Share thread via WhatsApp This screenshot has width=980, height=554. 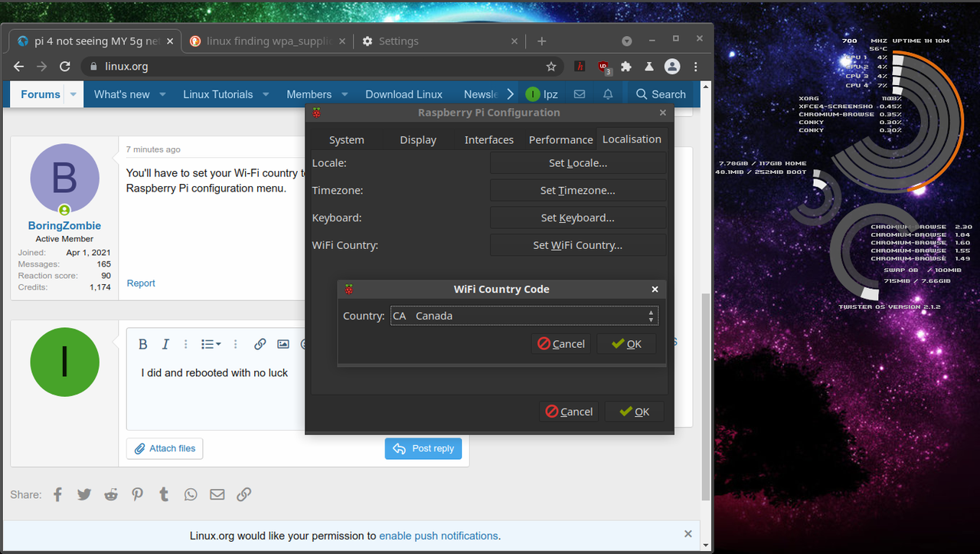coord(191,494)
